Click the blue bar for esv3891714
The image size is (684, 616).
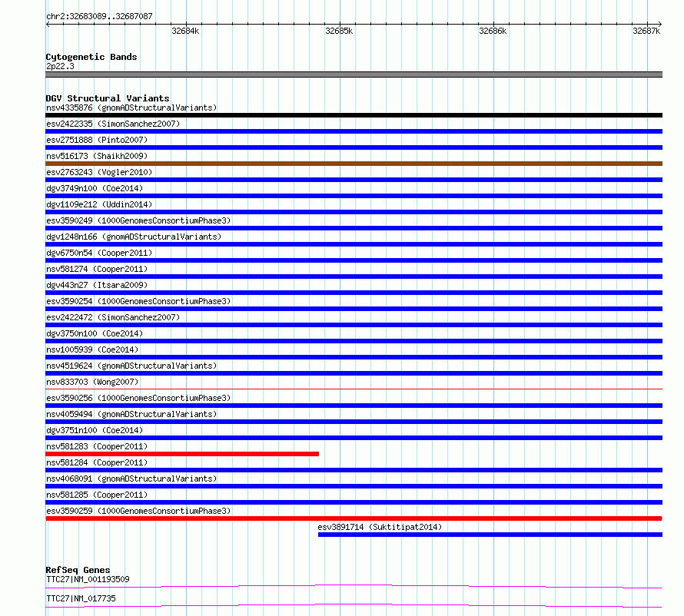click(490, 535)
